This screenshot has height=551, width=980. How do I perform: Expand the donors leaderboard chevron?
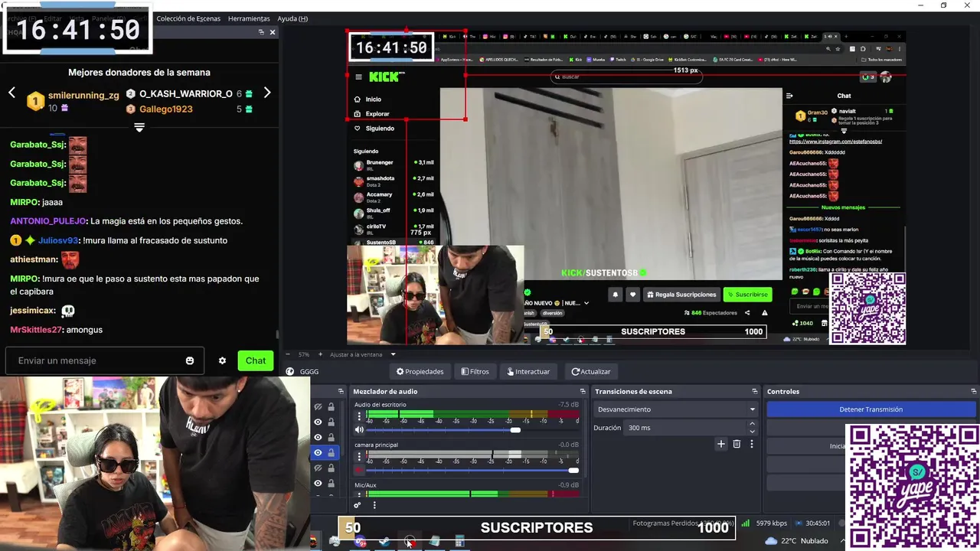pyautogui.click(x=139, y=128)
